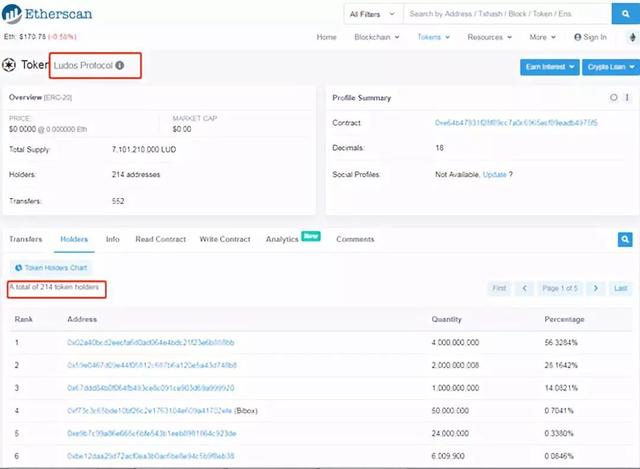Click the 24,000,000 quantity cell

tap(450, 433)
